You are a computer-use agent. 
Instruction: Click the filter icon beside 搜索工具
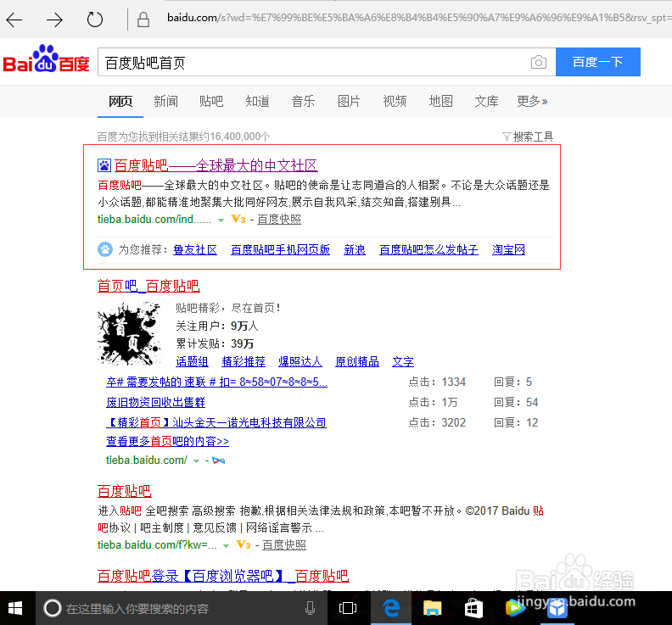click(507, 137)
